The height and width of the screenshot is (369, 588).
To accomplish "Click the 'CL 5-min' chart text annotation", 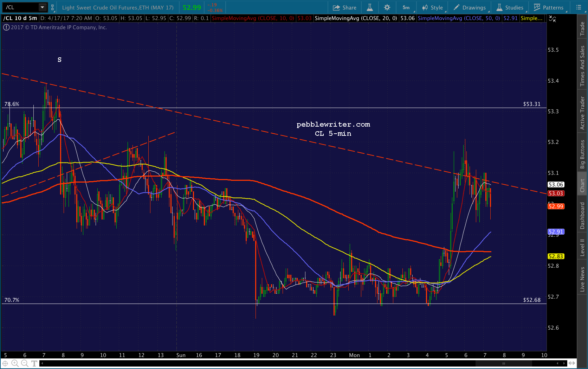I will click(x=333, y=134).
